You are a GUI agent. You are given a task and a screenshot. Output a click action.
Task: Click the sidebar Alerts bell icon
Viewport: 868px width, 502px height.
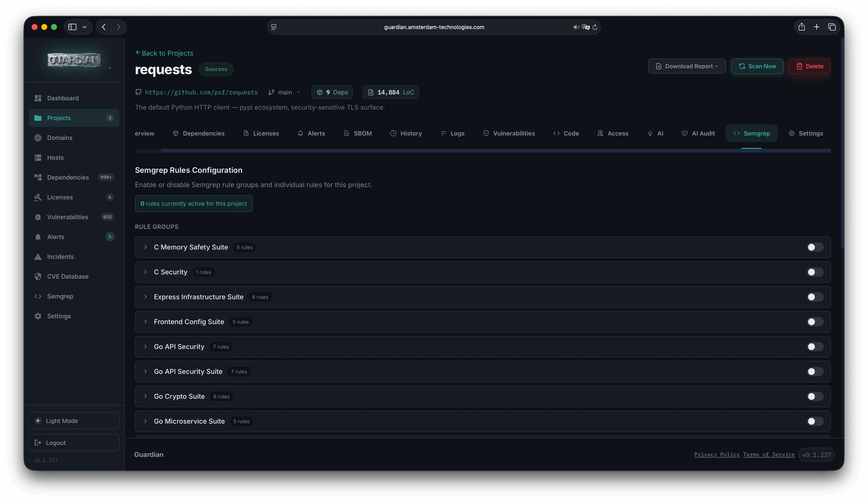[x=38, y=237]
